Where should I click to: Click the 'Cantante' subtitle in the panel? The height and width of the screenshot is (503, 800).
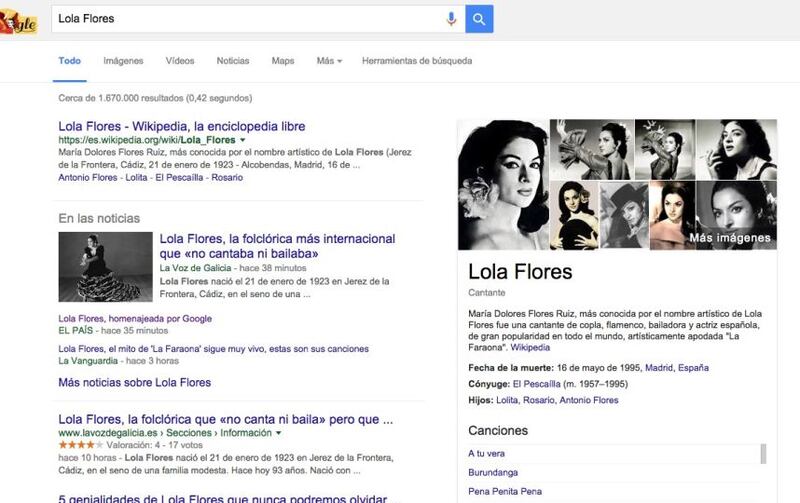coord(487,293)
